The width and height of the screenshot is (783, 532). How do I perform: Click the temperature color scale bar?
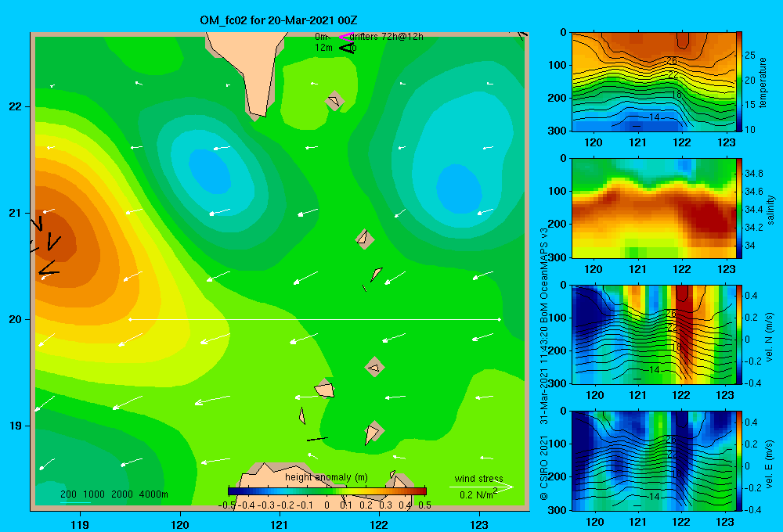pos(739,81)
